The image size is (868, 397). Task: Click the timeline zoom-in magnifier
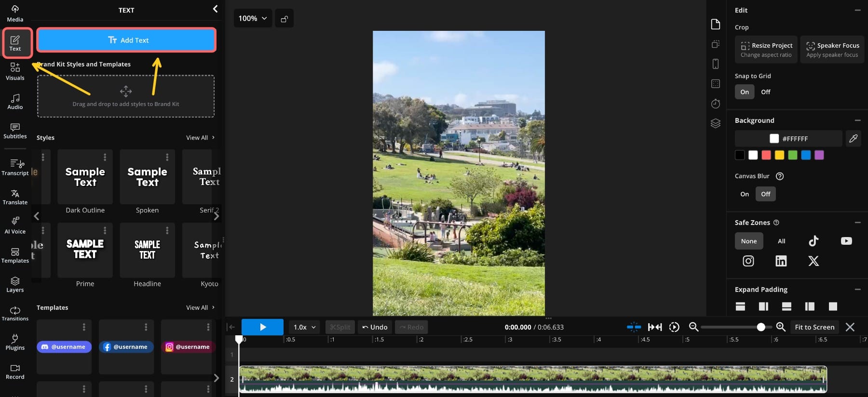[781, 327]
